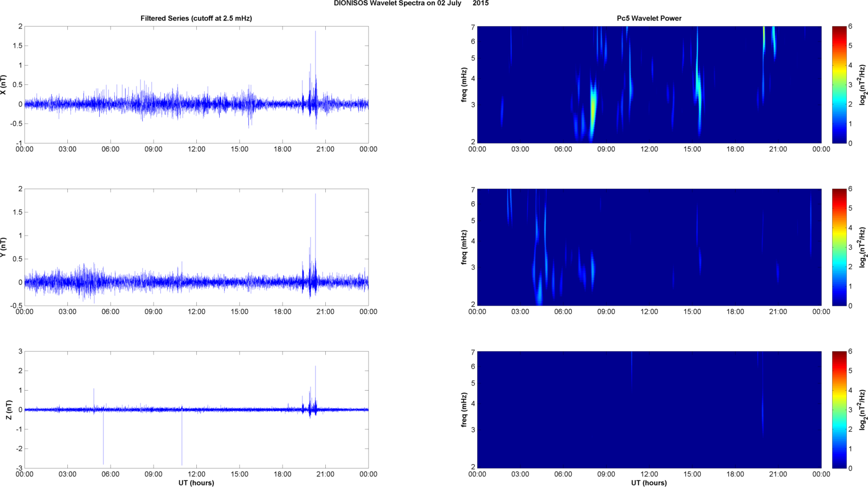This screenshot has width=868, height=487.
Task: Click the Z-component negative spike near 11:00 UT
Action: tap(182, 436)
